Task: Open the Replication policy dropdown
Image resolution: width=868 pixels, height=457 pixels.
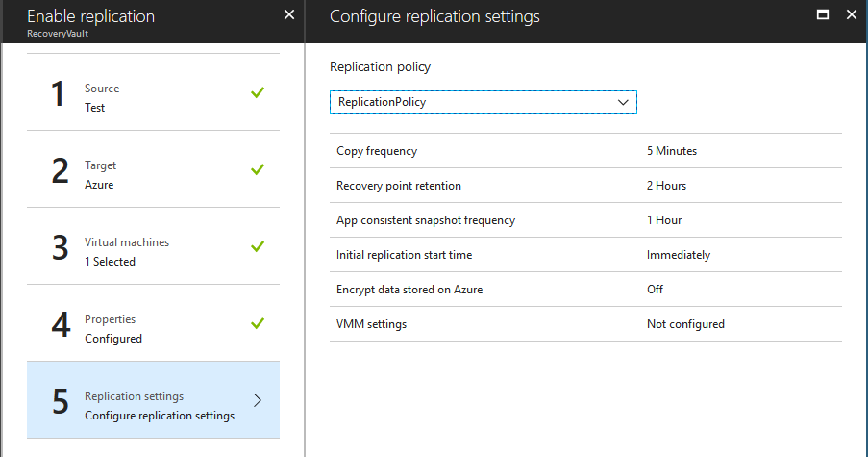Action: tap(484, 102)
